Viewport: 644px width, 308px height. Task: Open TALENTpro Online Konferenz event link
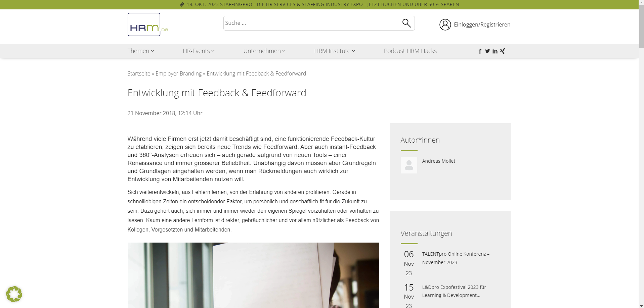(456, 258)
